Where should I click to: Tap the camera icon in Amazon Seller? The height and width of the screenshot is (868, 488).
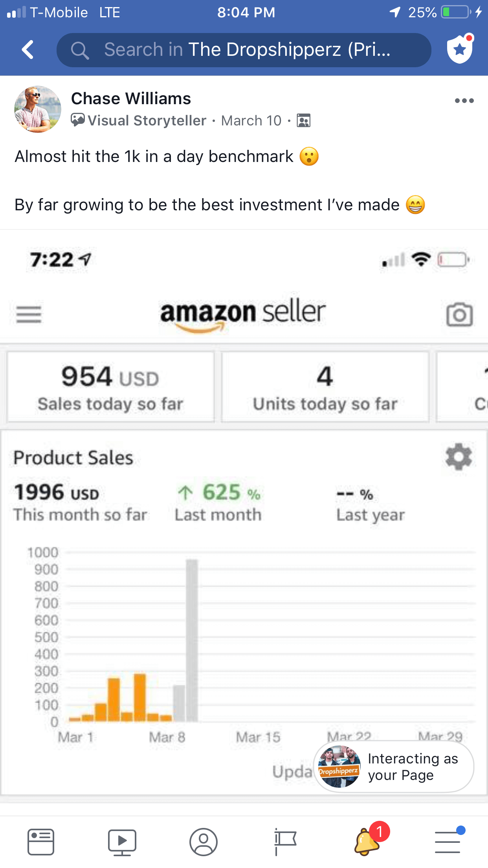pyautogui.click(x=459, y=314)
